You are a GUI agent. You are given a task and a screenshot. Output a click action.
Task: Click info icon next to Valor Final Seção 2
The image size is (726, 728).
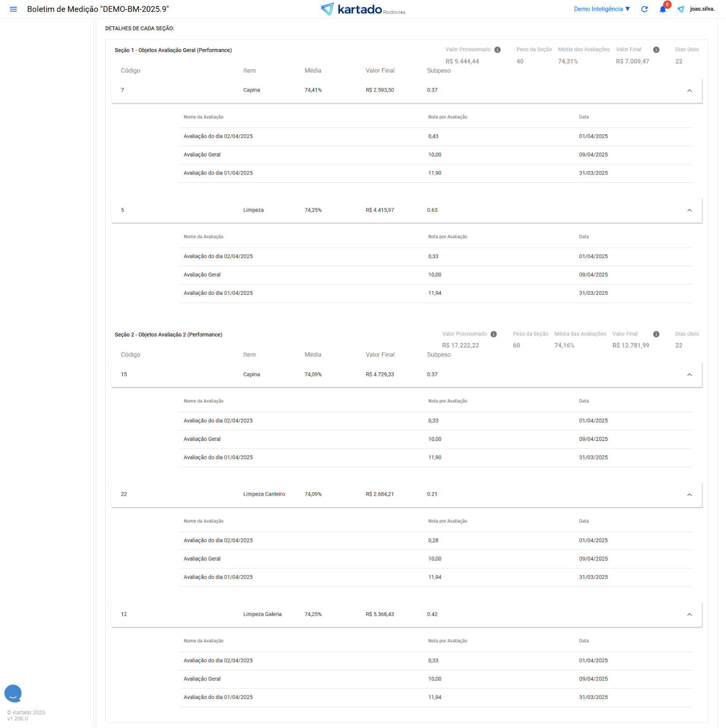click(x=656, y=334)
